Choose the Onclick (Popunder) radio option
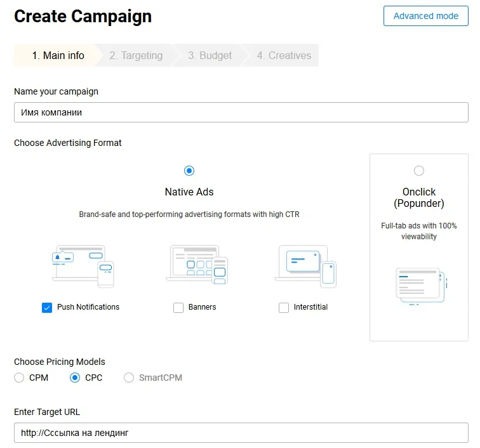The image size is (480, 448). pyautogui.click(x=418, y=171)
